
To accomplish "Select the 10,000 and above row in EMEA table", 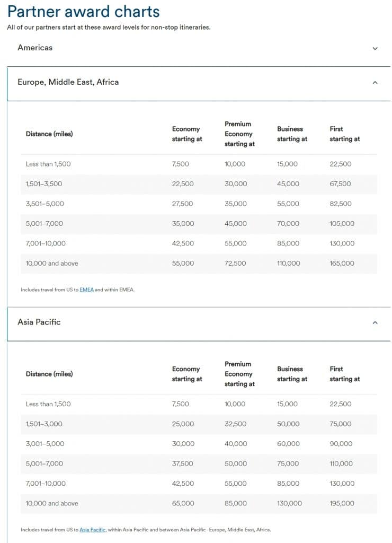I will coord(52,264).
